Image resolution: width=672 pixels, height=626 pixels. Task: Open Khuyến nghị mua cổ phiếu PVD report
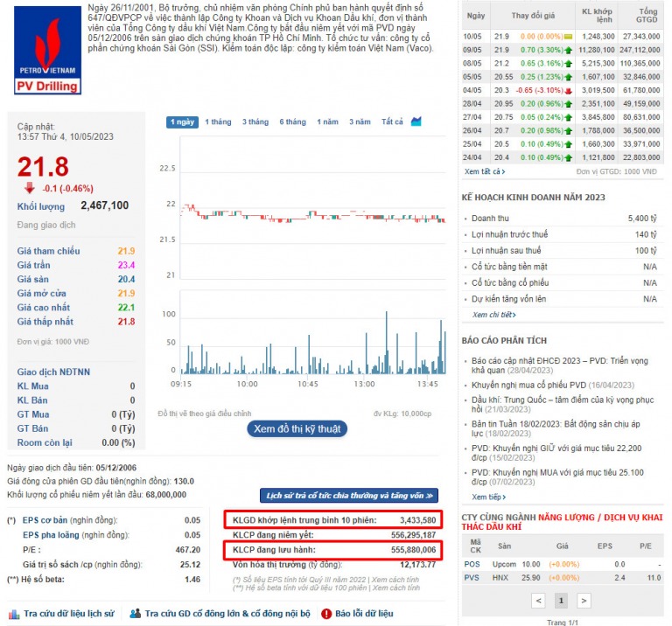553,386
